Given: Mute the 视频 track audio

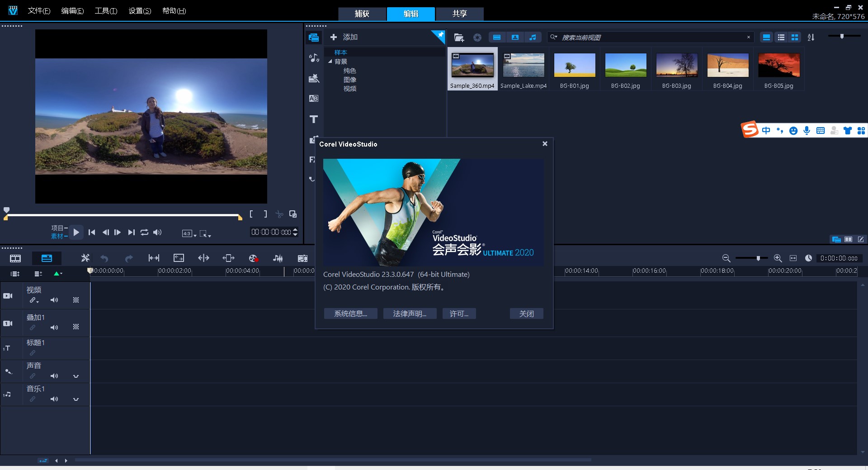Looking at the screenshot, I should click(x=54, y=300).
